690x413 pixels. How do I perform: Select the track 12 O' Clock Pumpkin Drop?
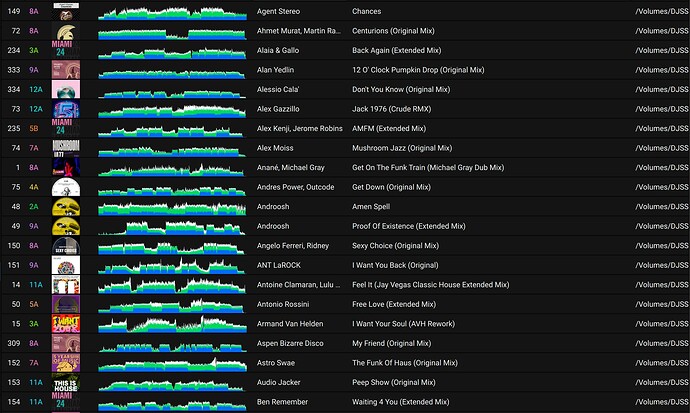(417, 70)
